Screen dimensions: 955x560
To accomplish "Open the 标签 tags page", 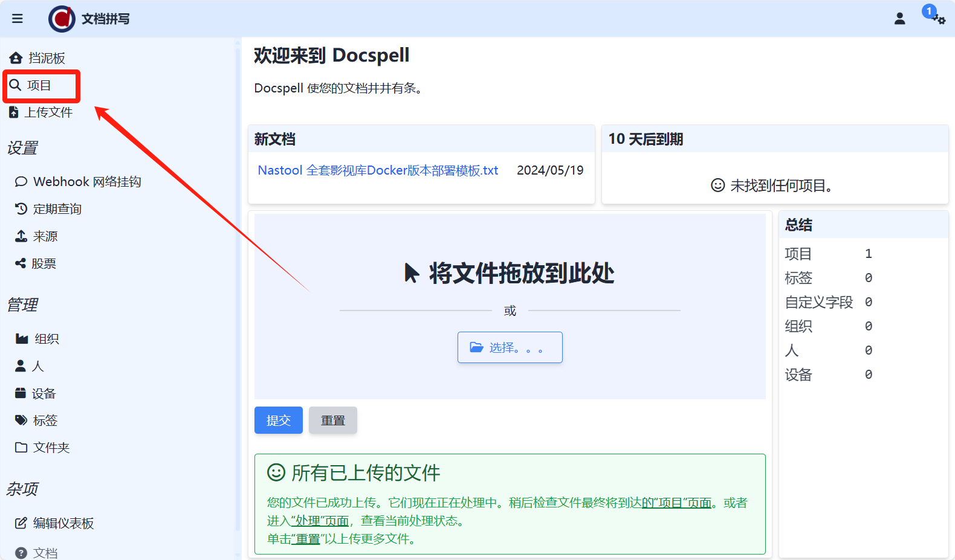I will coord(45,420).
